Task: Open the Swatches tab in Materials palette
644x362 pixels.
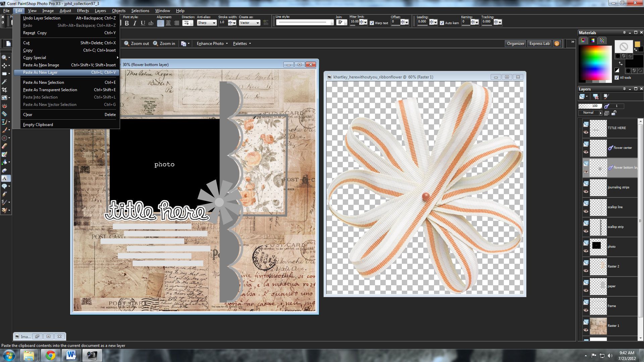Action: [602, 40]
